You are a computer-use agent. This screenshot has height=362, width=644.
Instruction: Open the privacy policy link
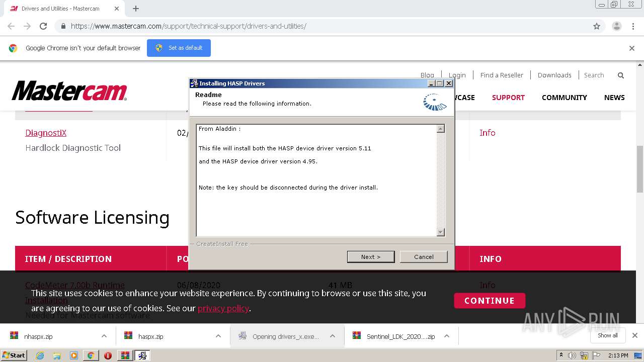point(223,308)
